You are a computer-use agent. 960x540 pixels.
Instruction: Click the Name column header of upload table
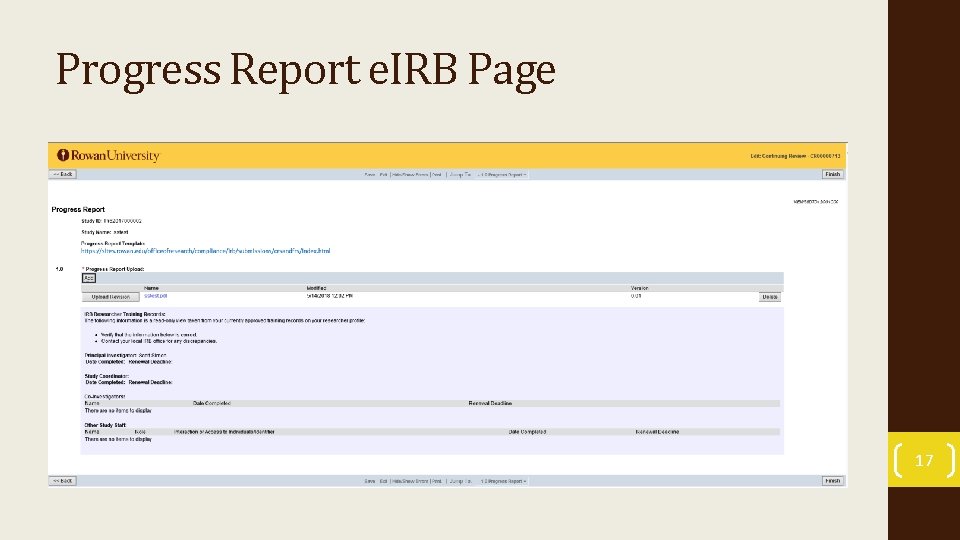(151, 288)
